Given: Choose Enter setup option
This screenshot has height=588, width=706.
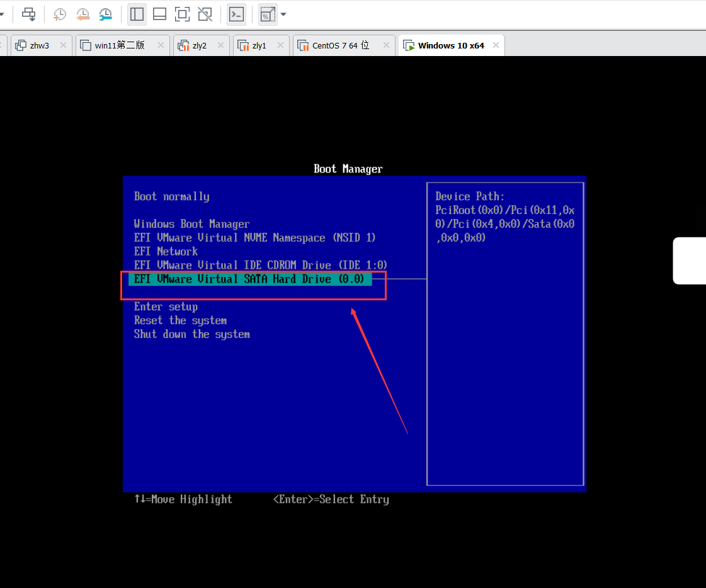Looking at the screenshot, I should 166,307.
